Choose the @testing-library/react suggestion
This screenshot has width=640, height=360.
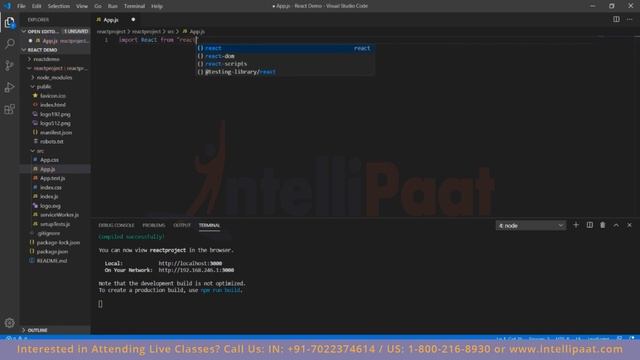(x=284, y=72)
